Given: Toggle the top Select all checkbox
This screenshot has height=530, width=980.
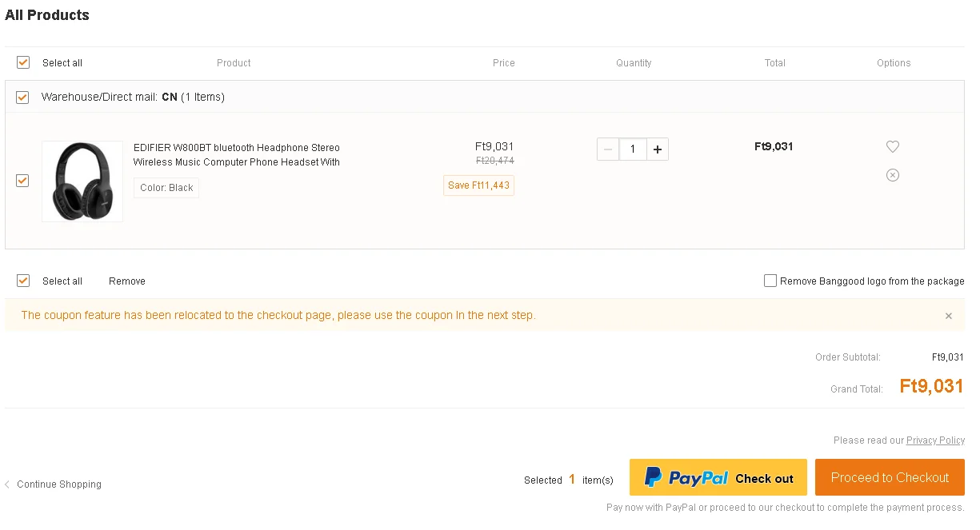Looking at the screenshot, I should [x=23, y=62].
